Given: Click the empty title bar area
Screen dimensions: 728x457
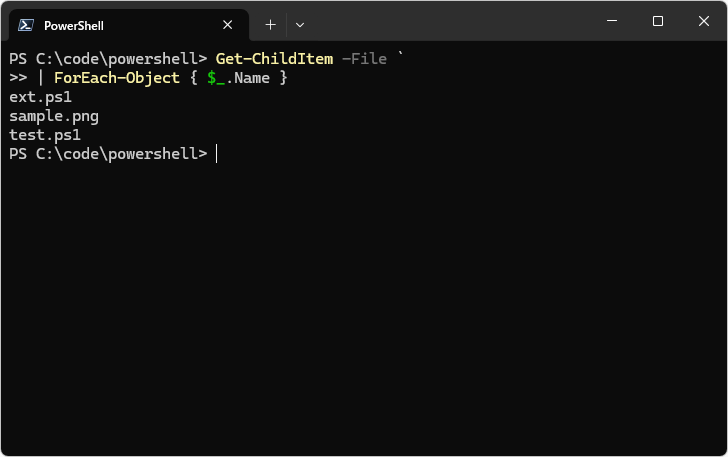Looking at the screenshot, I should pyautogui.click(x=450, y=22).
